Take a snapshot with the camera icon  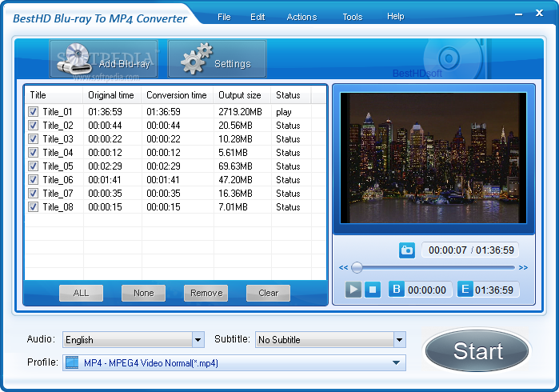coord(407,250)
